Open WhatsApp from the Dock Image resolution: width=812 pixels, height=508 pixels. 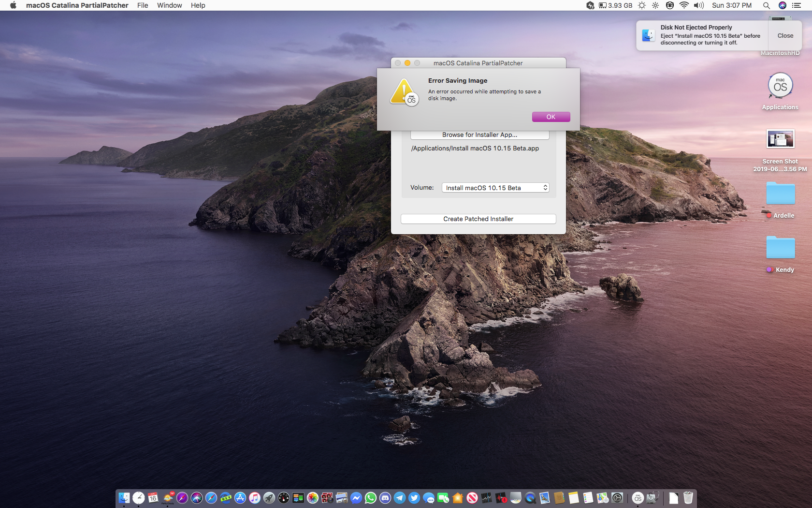point(371,498)
